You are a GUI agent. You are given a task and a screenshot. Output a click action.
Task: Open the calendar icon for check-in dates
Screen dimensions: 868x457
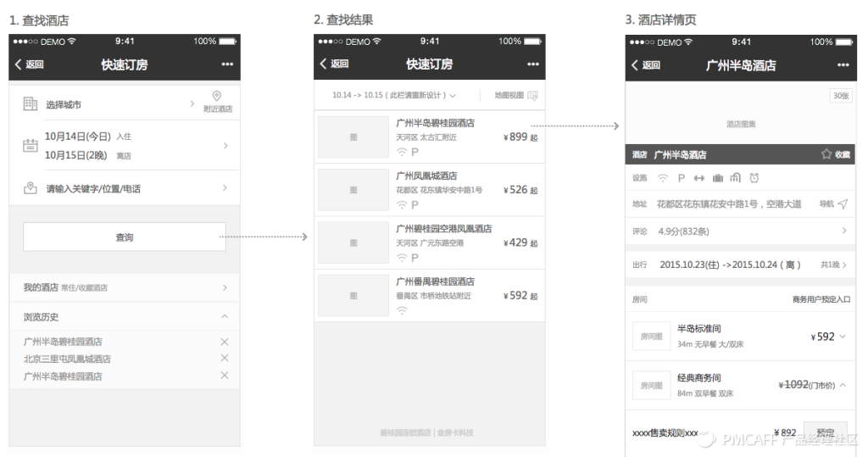[30, 146]
